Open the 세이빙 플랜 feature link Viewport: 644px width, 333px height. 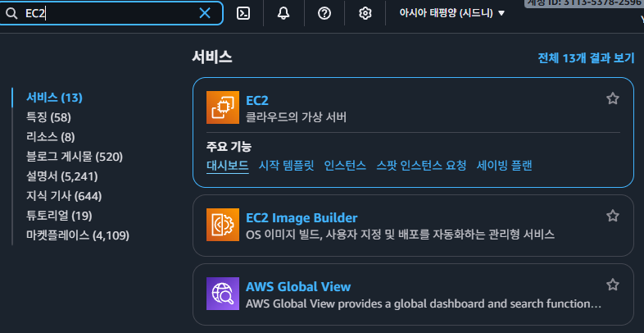[504, 166]
